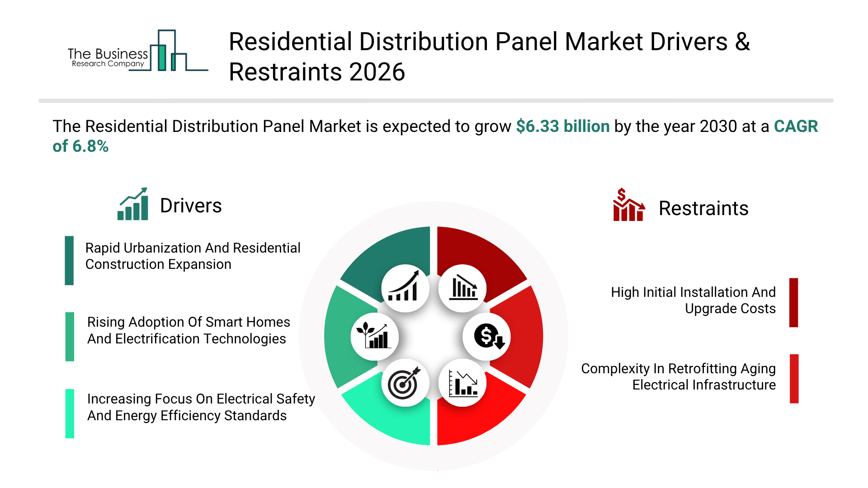Click the downward line bar chart icon
Image resolution: width=868 pixels, height=488 pixels.
coord(462,383)
